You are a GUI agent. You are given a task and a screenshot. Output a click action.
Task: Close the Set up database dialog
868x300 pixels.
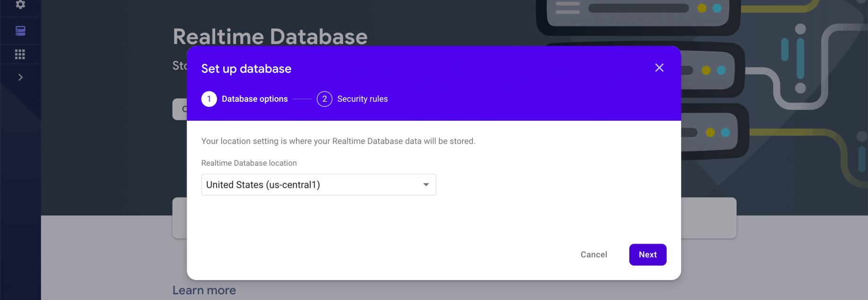point(659,68)
